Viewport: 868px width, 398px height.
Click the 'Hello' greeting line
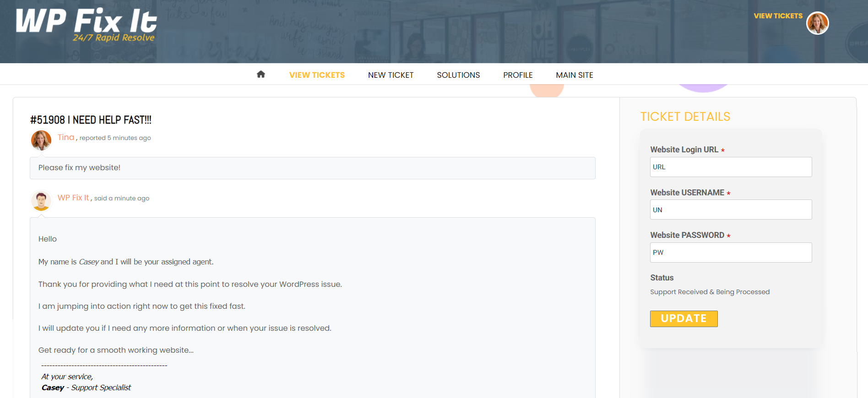pos(48,239)
